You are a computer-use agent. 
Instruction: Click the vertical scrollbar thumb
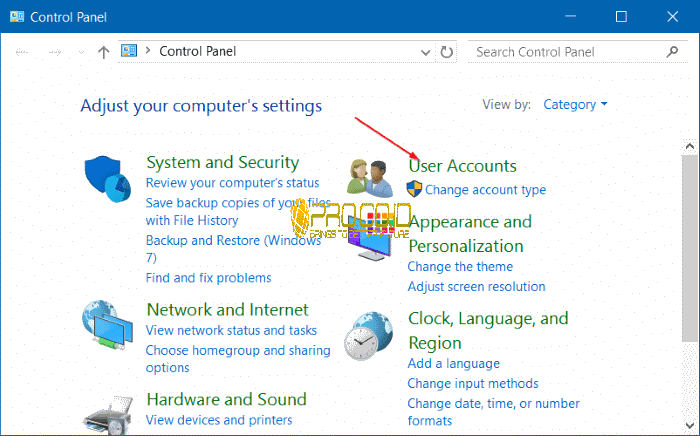coord(690,248)
